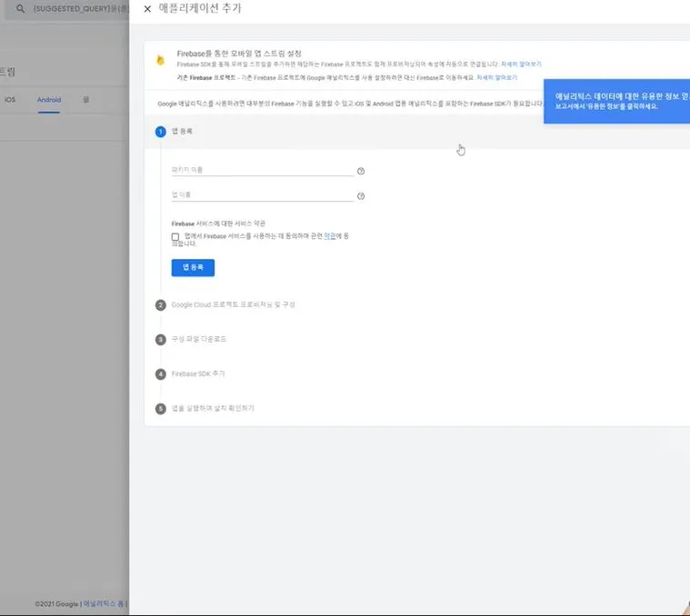Click the blue analytics insights tooltip banner
This screenshot has width=690, height=616.
616,101
